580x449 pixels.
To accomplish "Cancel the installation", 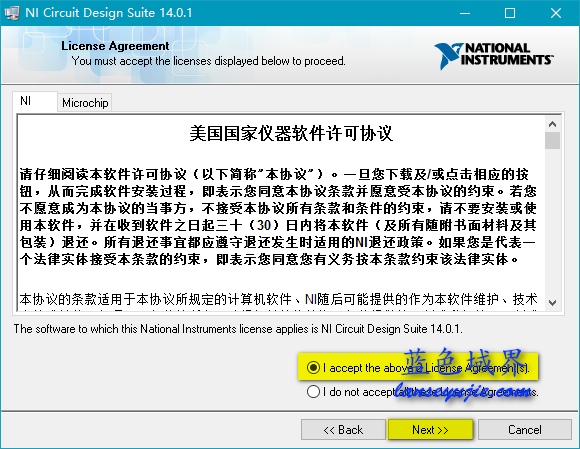I will tap(525, 430).
